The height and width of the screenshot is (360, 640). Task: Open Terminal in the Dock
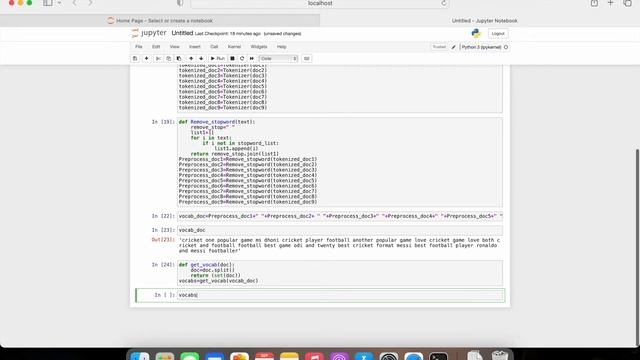tap(439, 356)
